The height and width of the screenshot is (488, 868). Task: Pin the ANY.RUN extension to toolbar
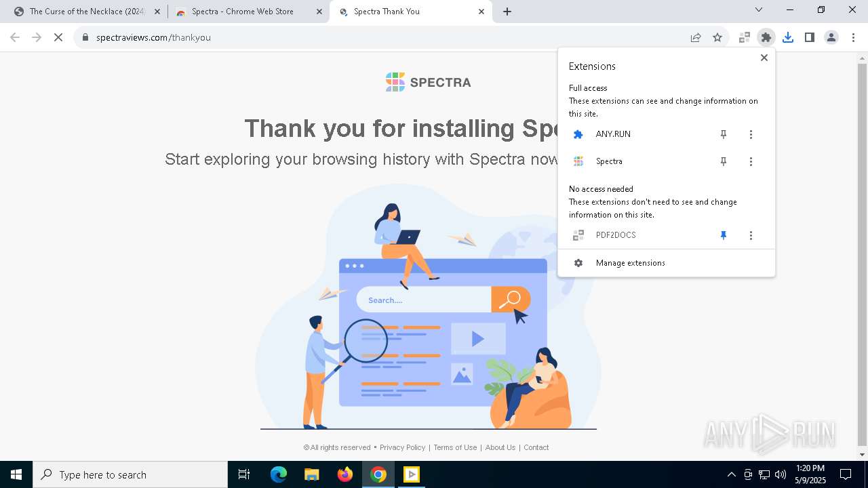coord(724,134)
